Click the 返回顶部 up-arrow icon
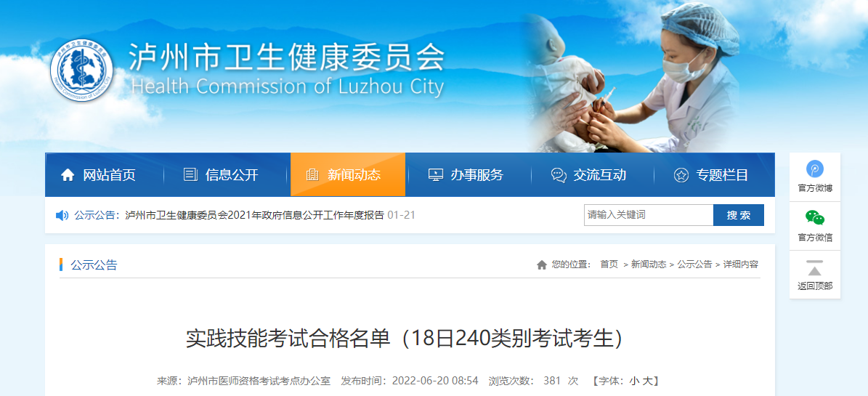This screenshot has width=868, height=396. coord(815,267)
